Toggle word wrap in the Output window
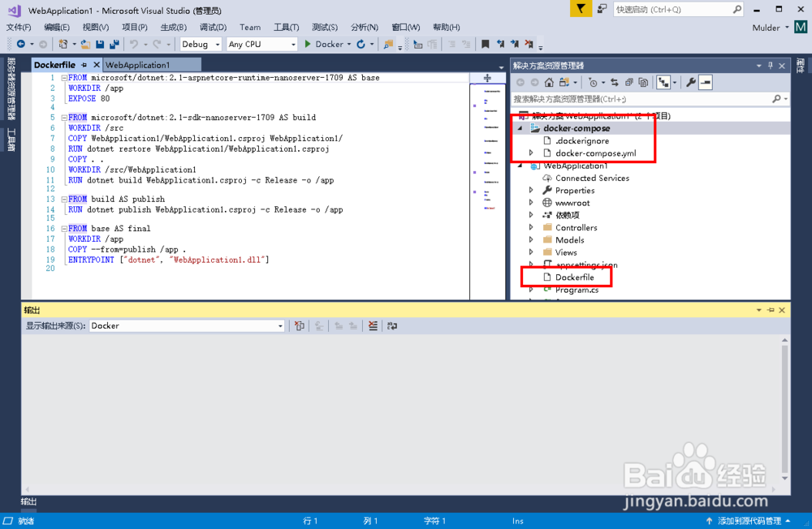The height and width of the screenshot is (529, 812). point(391,325)
